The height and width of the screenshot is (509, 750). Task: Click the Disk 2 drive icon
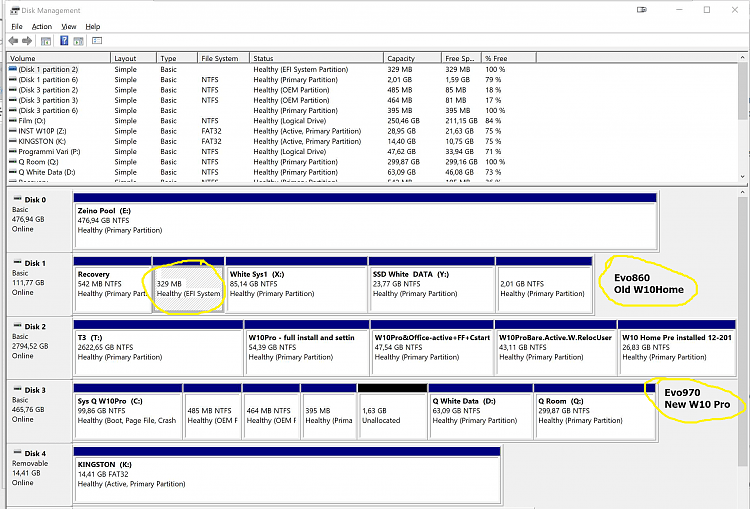pos(18,326)
